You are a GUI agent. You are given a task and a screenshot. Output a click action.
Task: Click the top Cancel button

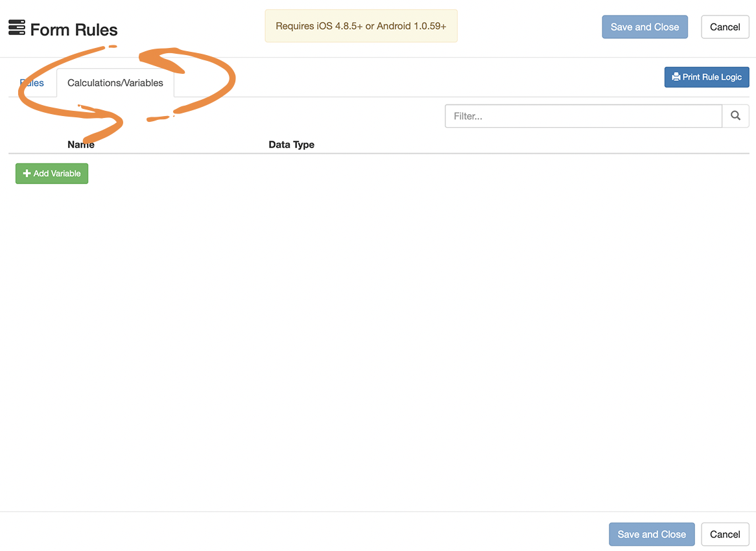[724, 27]
